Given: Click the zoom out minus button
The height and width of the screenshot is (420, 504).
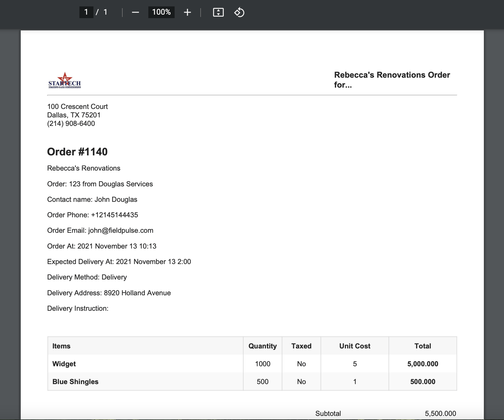Looking at the screenshot, I should 135,12.
